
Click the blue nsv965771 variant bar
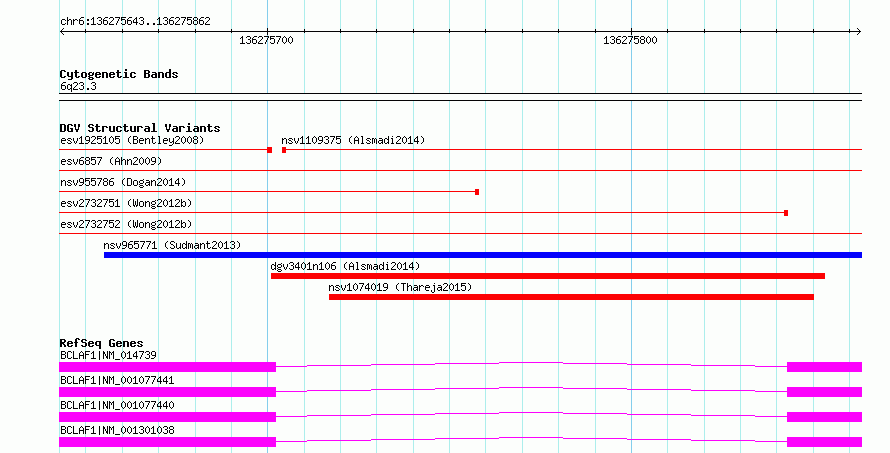[483, 255]
